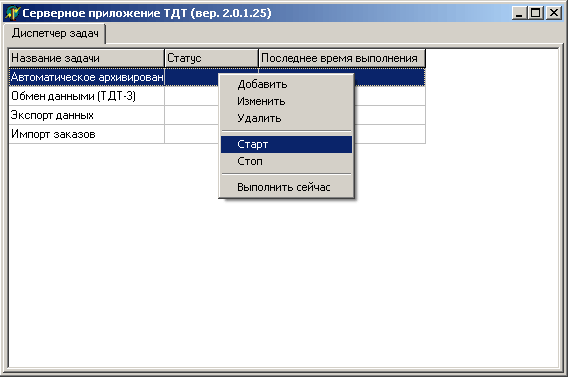Select Выполнить сейчас menu item
Viewport: 568px width, 377px height.
click(x=286, y=187)
